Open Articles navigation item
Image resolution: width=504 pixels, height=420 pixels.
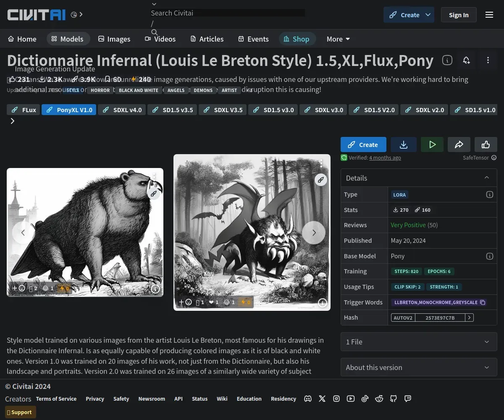tap(207, 39)
